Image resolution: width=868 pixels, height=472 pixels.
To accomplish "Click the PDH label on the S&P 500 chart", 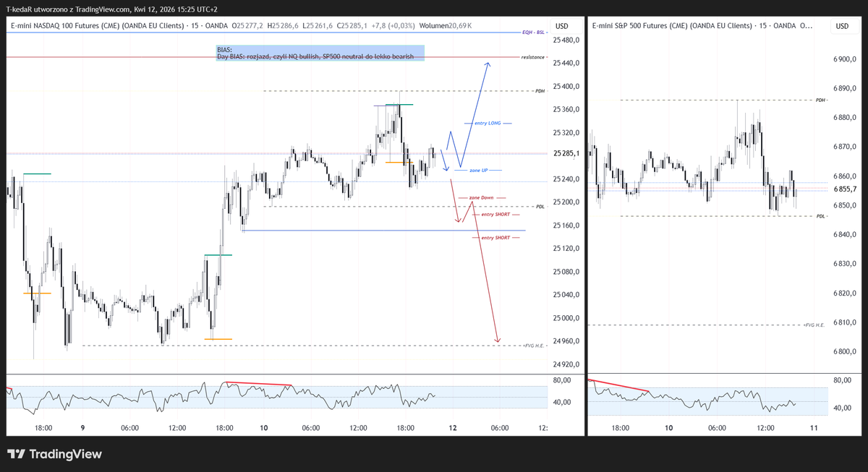I will [x=820, y=100].
